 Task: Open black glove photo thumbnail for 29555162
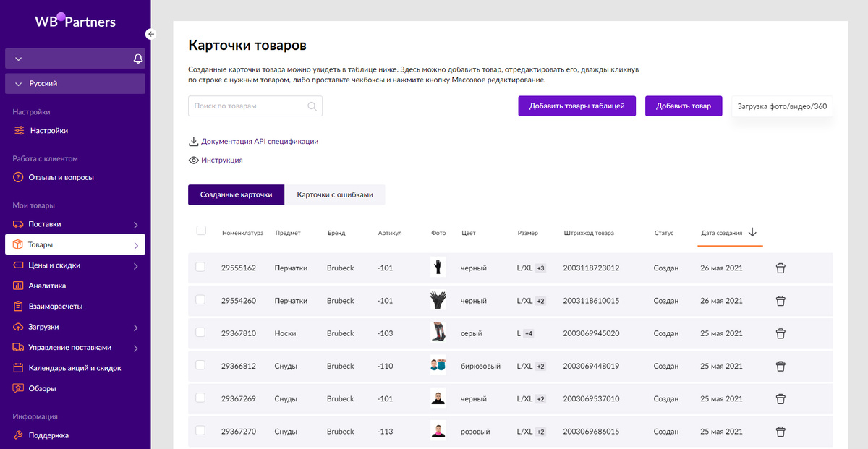tap(438, 268)
